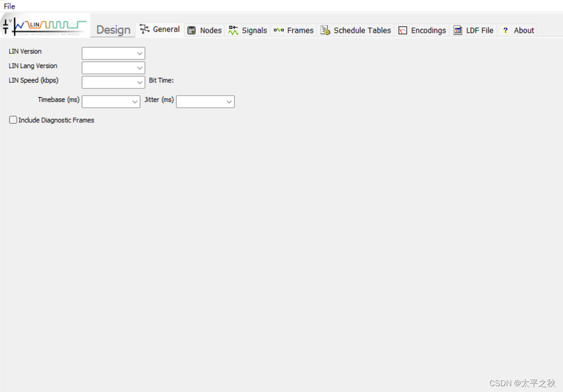Click inside the LIN Version combo box field
Image resolution: width=563 pixels, height=392 pixels.
pyautogui.click(x=109, y=53)
